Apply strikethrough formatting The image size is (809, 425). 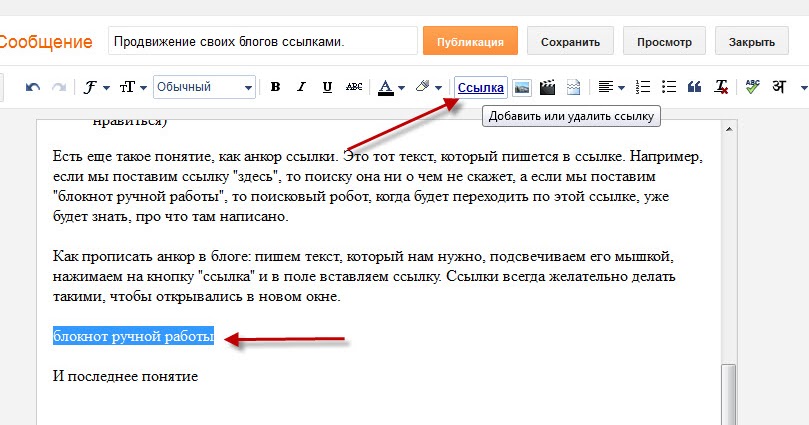pyautogui.click(x=354, y=87)
